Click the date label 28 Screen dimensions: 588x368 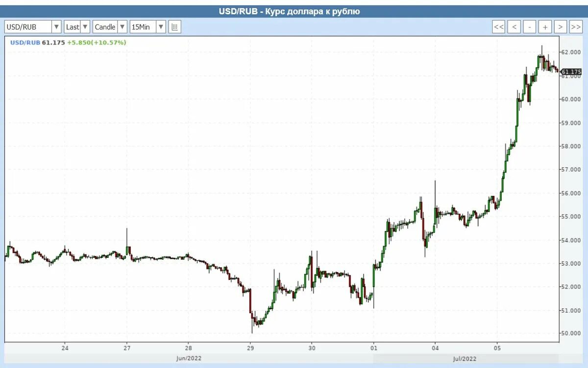tap(188, 349)
